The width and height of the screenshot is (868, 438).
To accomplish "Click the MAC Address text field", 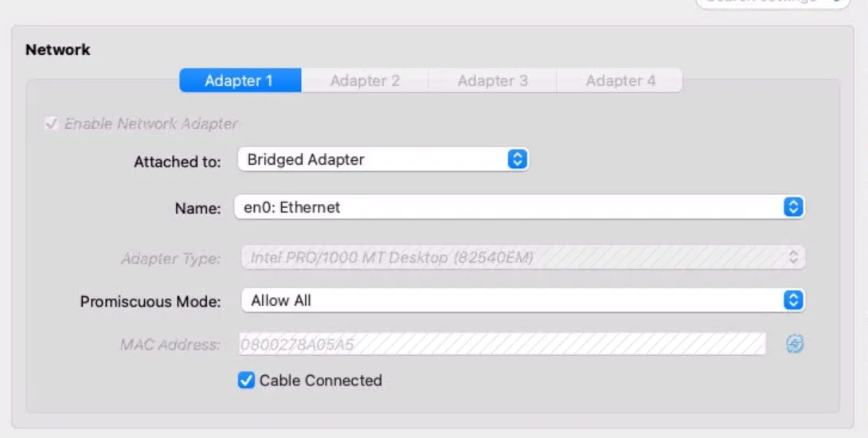I will tap(502, 344).
